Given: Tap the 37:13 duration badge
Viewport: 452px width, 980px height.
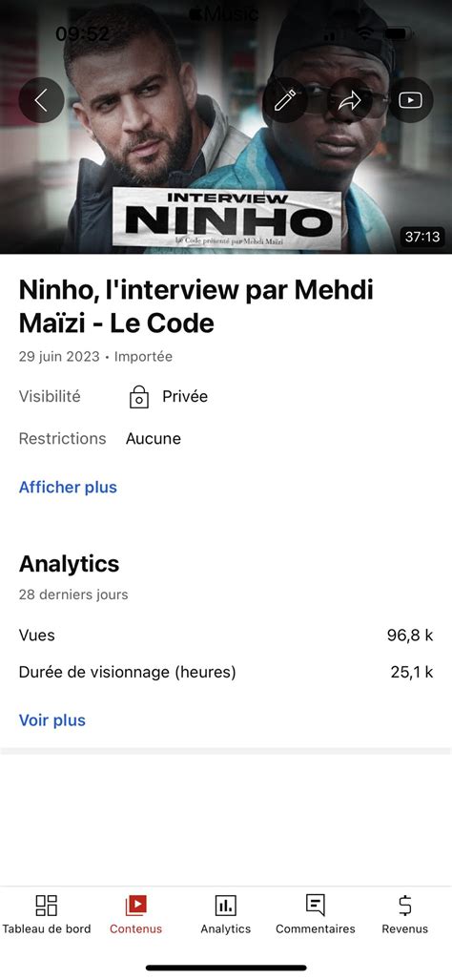Looking at the screenshot, I should pos(422,237).
